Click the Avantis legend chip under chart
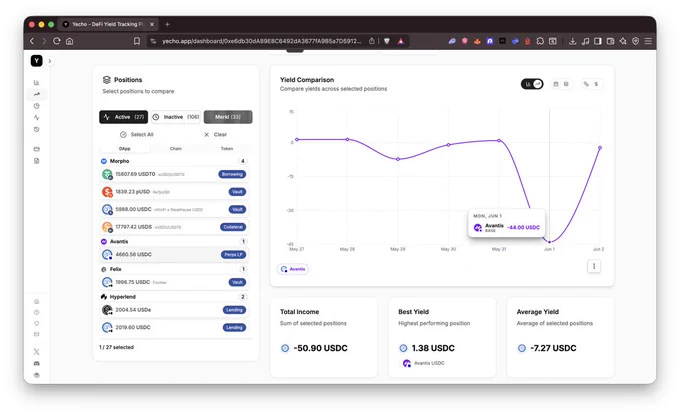 [293, 269]
